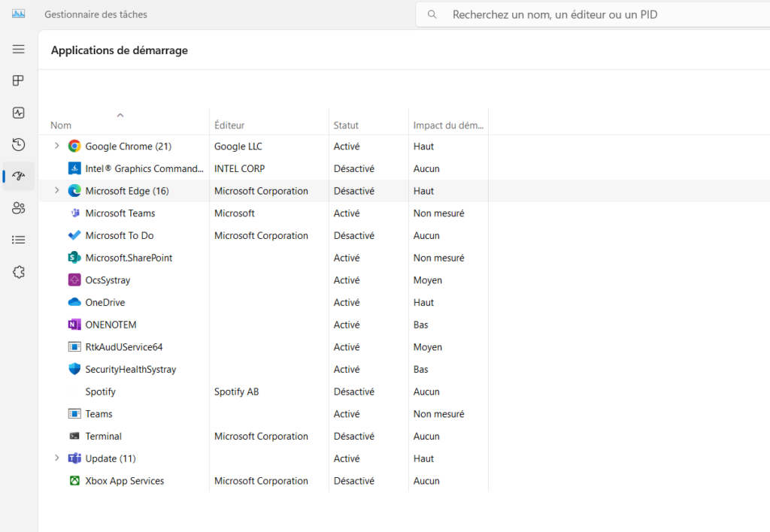The width and height of the screenshot is (770, 532).
Task: Click the Xbox App Services icon
Action: tap(74, 481)
